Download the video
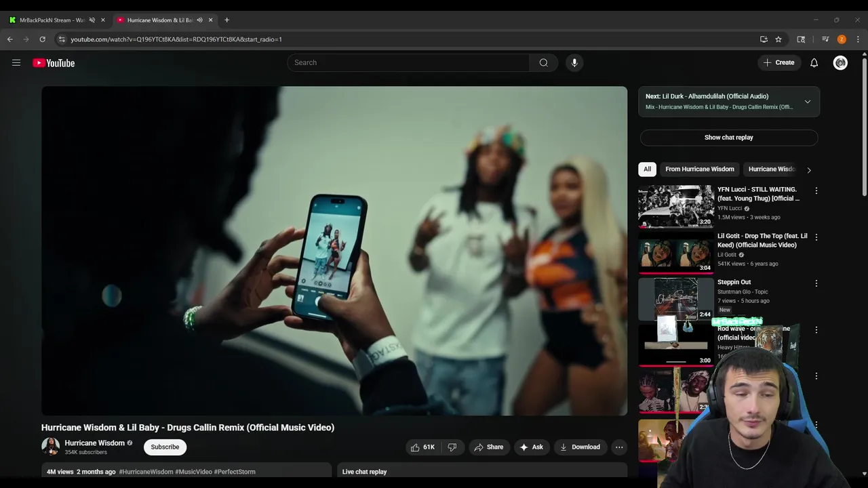Screen dimensions: 868x488 click(x=580, y=447)
